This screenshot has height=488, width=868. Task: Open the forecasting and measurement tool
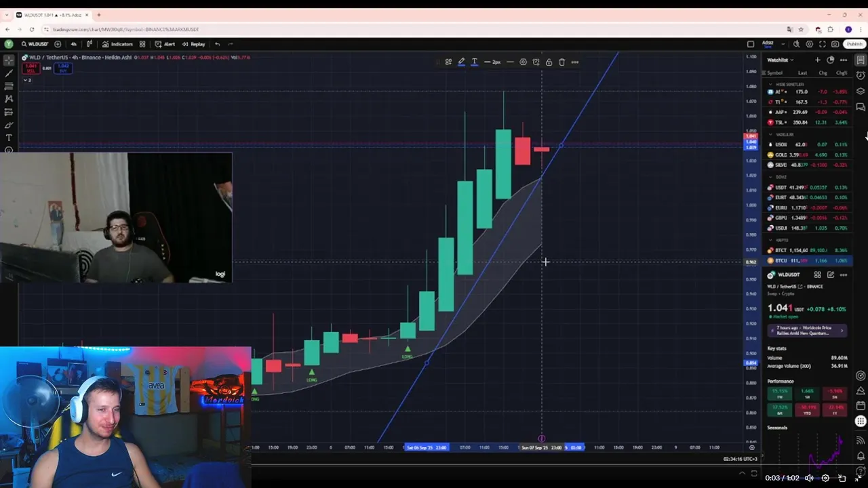coord(9,112)
